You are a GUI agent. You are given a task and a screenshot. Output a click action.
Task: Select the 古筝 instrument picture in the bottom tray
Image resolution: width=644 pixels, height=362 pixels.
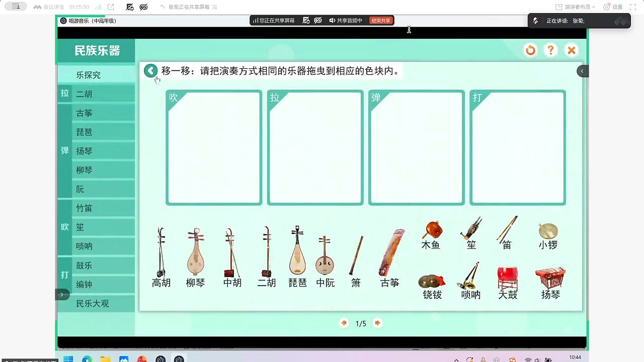[391, 252]
